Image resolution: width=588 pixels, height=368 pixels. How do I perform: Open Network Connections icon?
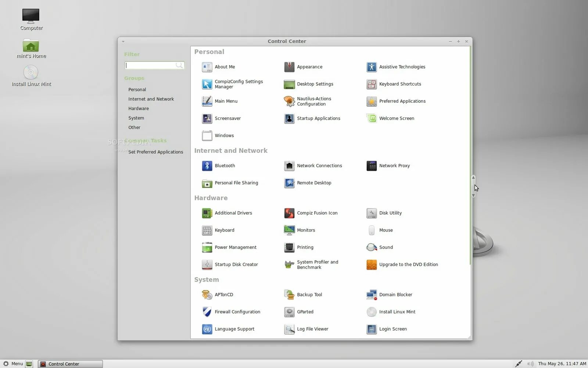coord(289,166)
